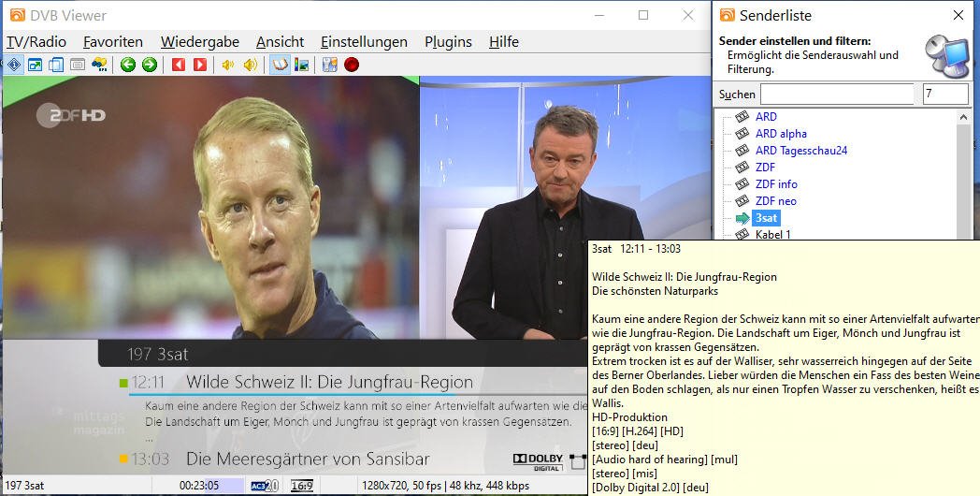Start recording with the red record button
The width and height of the screenshot is (980, 496).
click(x=352, y=65)
